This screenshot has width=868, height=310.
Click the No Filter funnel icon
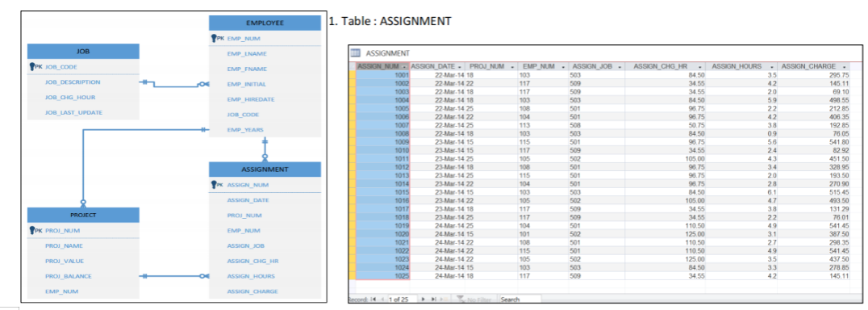click(461, 299)
